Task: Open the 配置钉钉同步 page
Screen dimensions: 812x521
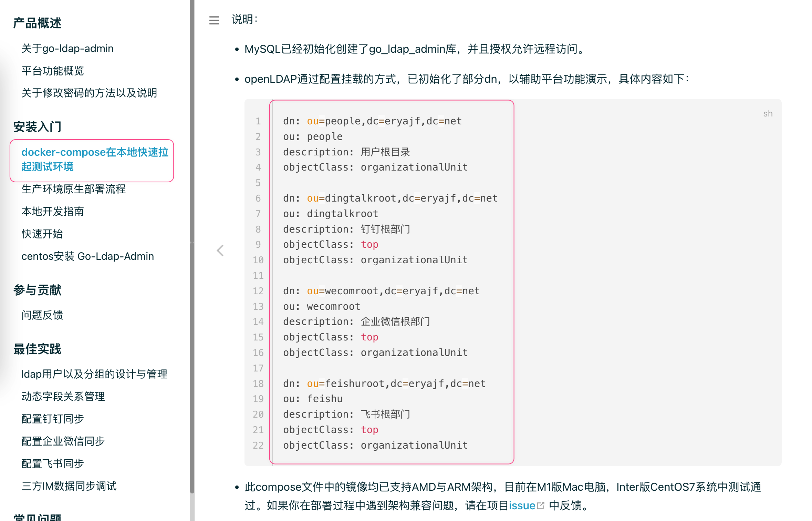Action: click(x=52, y=419)
